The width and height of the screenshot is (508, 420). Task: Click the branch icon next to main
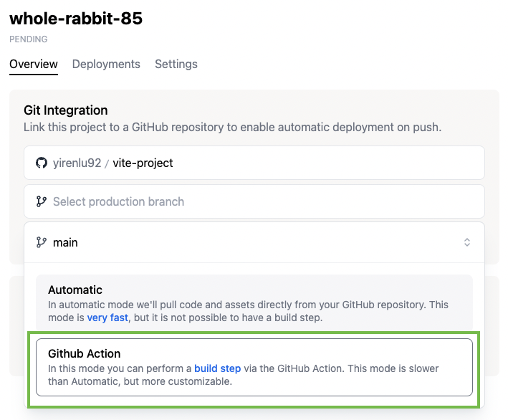[42, 242]
